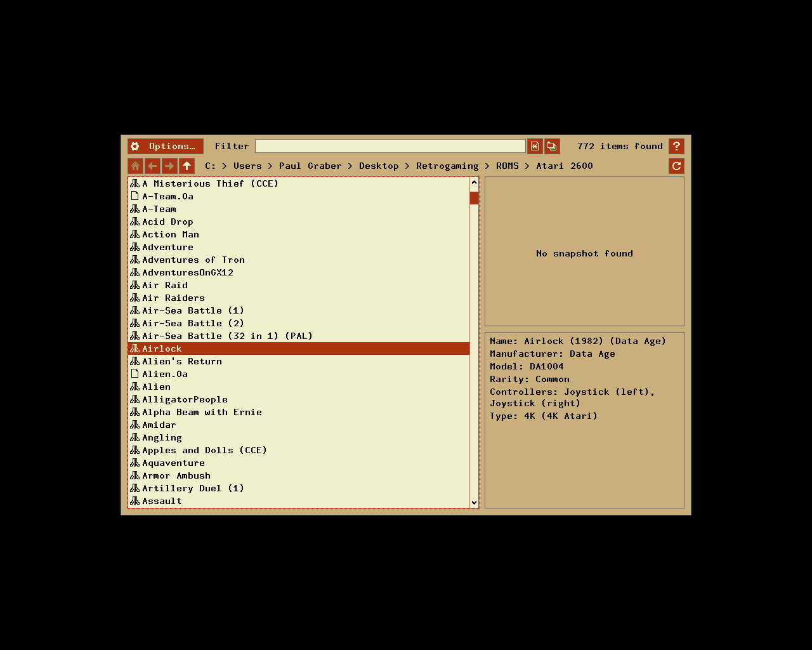Select Apples and Dolls (CCE)
812x650 pixels.
pyautogui.click(x=299, y=450)
